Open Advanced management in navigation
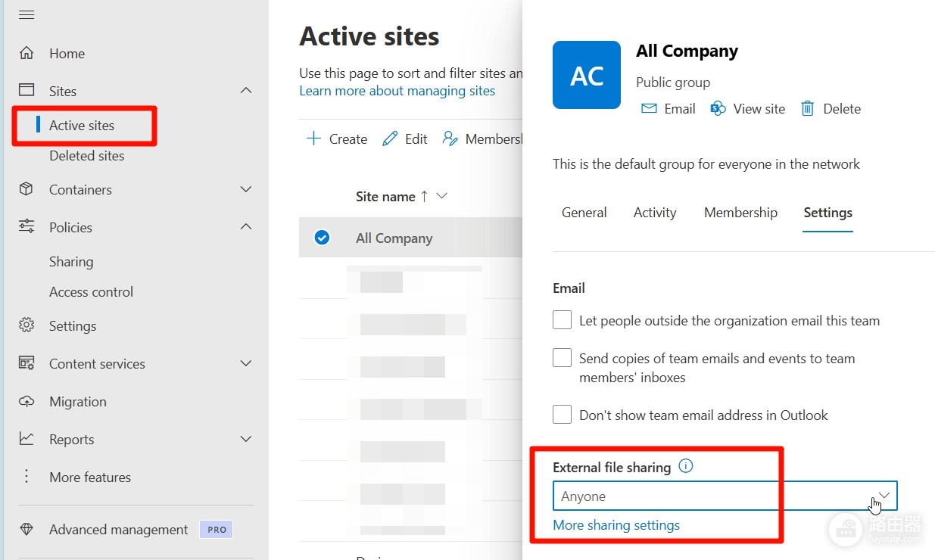Viewport: 935px width, 560px height. point(118,530)
